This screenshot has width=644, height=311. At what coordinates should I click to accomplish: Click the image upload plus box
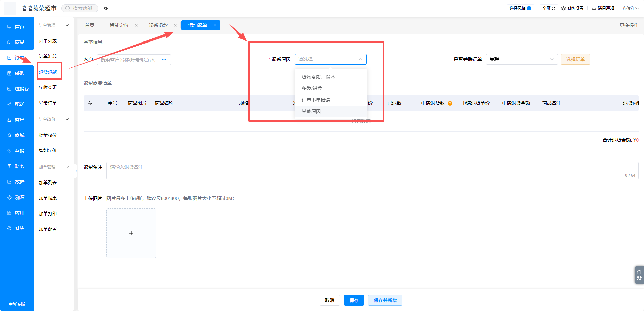(x=131, y=233)
